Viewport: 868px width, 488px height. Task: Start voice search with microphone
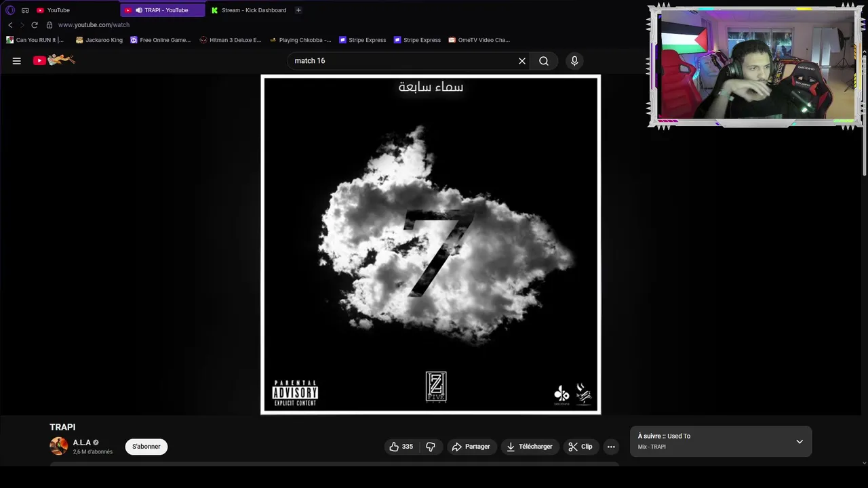[574, 61]
